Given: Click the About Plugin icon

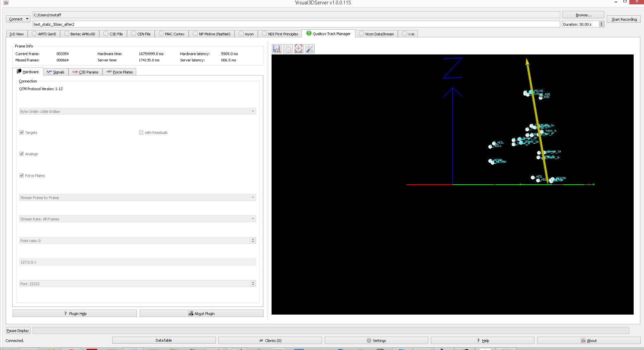Looking at the screenshot, I should [191, 313].
